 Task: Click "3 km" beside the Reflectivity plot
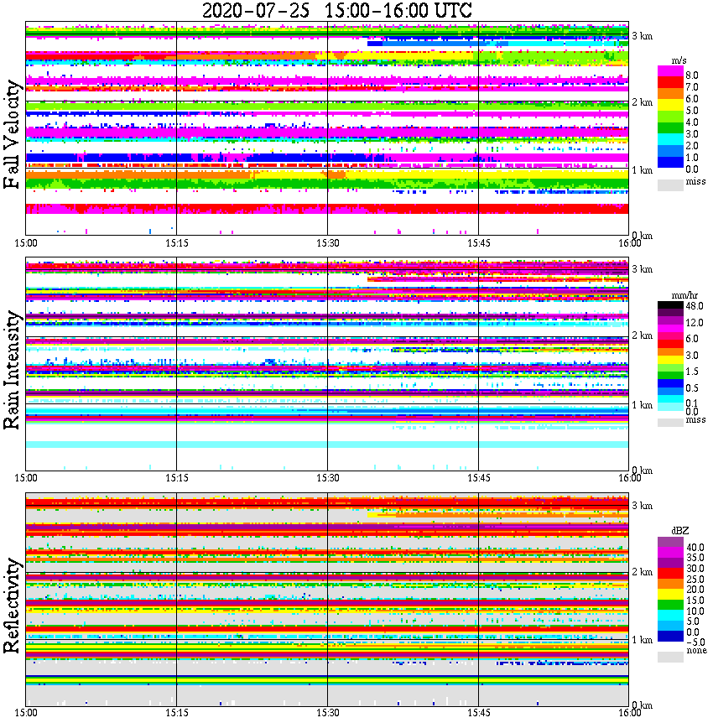642,506
